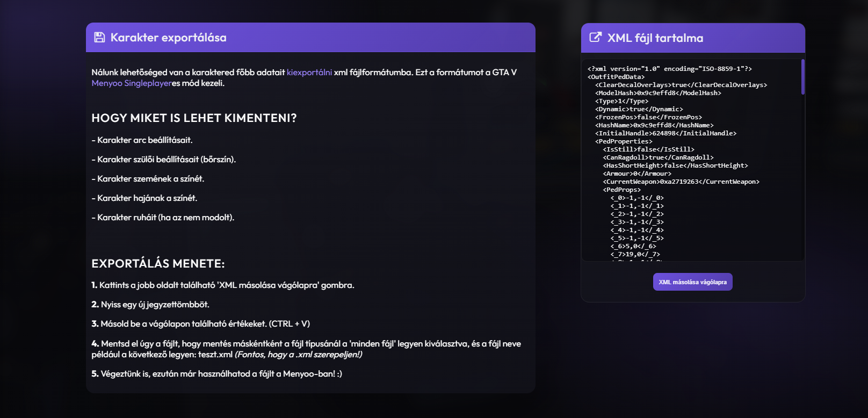This screenshot has height=418, width=868.
Task: Click the 'EXPORTÁLÁS MENETE:' heading
Action: tap(158, 264)
